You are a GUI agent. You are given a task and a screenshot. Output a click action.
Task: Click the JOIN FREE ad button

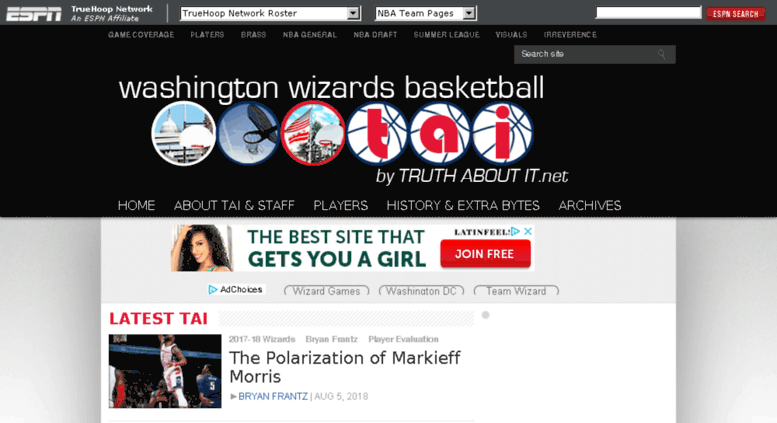(x=485, y=254)
